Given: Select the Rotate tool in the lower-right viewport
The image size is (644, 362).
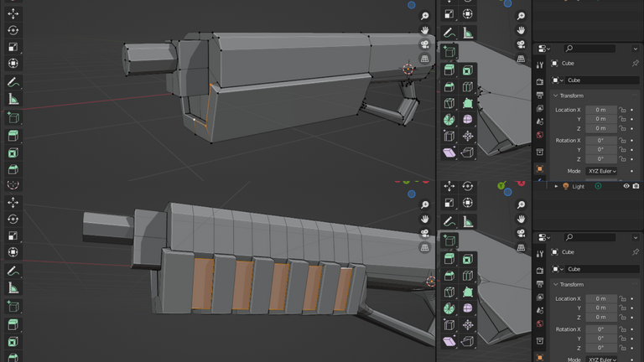Looking at the screenshot, I should [x=467, y=186].
